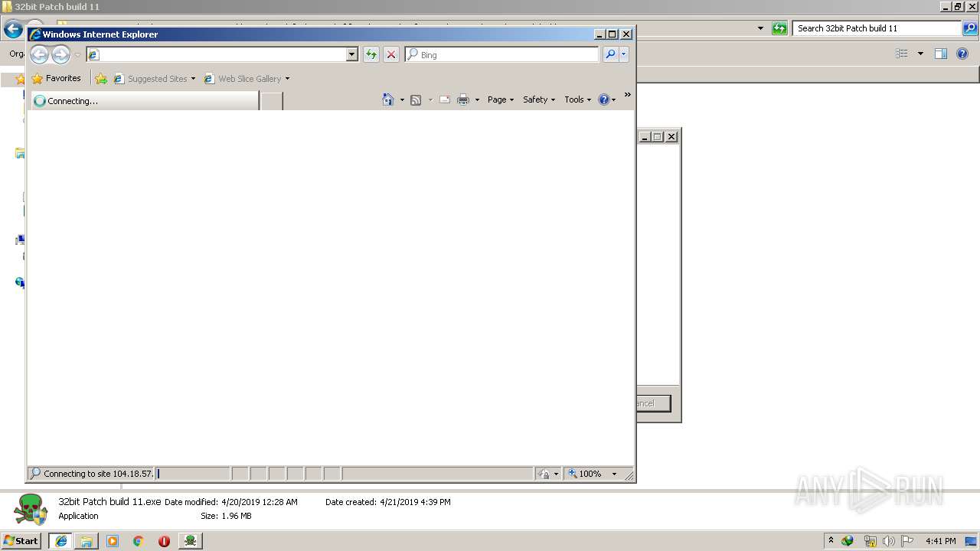Show hidden system tray icons
Screen dimensions: 980x551
(x=831, y=540)
